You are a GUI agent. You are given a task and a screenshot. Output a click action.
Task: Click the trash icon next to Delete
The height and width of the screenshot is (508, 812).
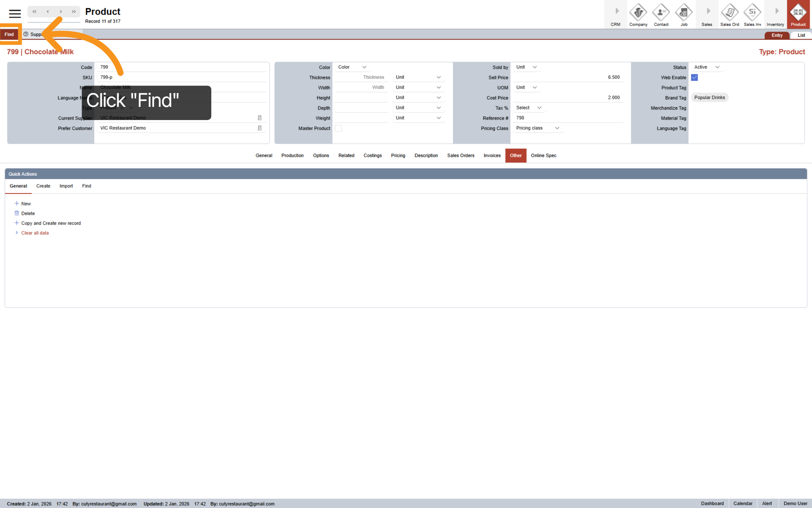click(17, 213)
